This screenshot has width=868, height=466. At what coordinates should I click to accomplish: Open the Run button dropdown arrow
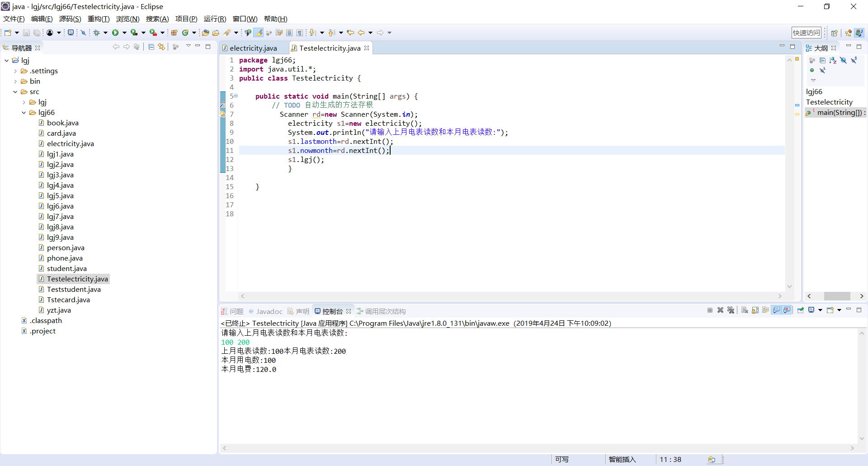124,33
